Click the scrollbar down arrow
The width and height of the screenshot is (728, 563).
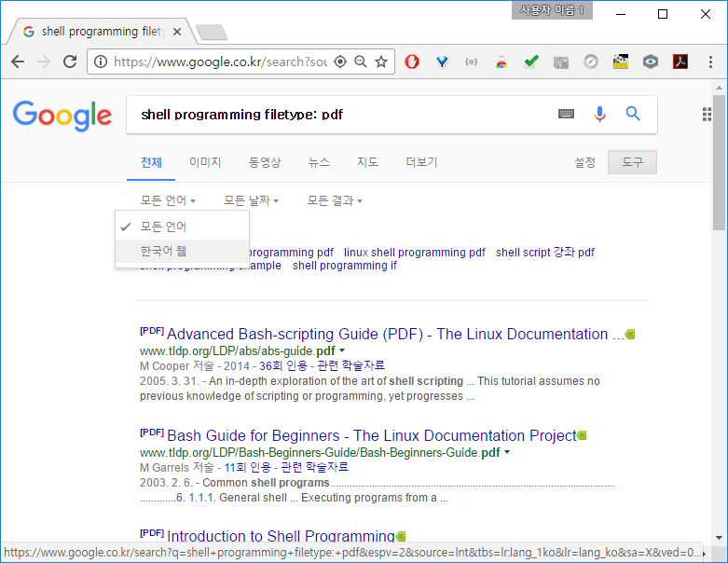coord(719,538)
